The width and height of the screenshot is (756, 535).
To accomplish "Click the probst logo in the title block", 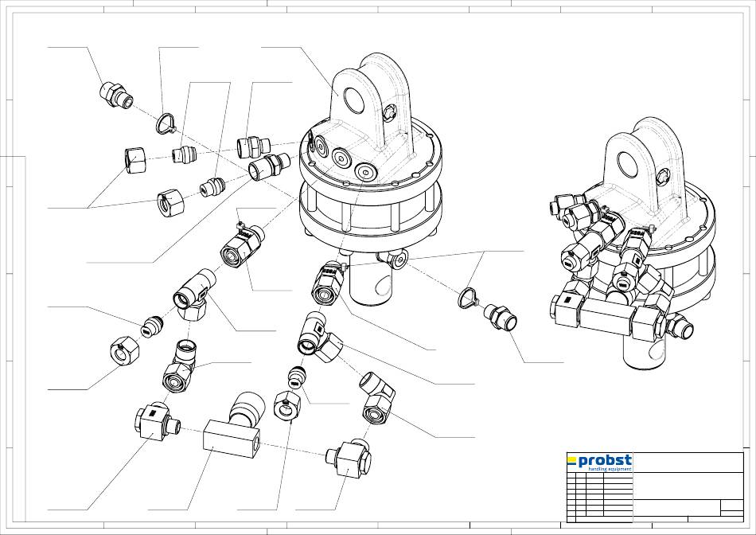I will tap(599, 463).
